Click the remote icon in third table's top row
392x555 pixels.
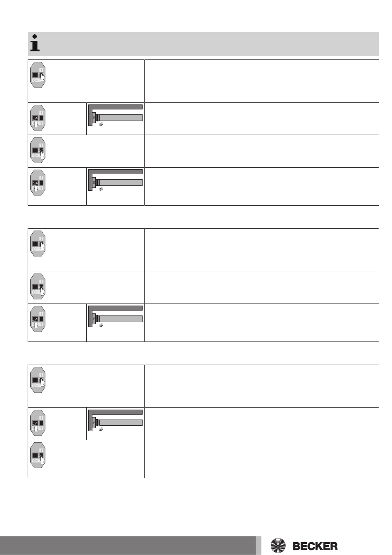[x=38, y=380]
